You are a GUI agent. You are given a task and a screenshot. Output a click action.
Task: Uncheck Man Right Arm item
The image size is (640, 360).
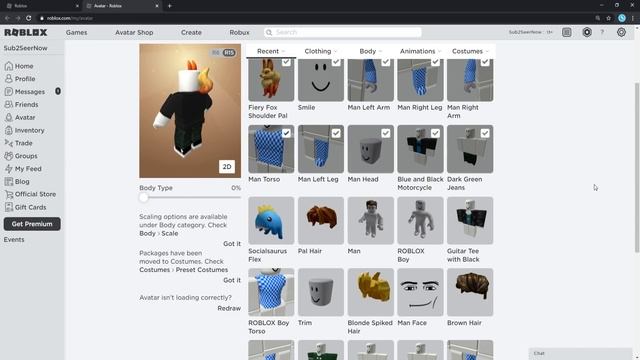485,62
